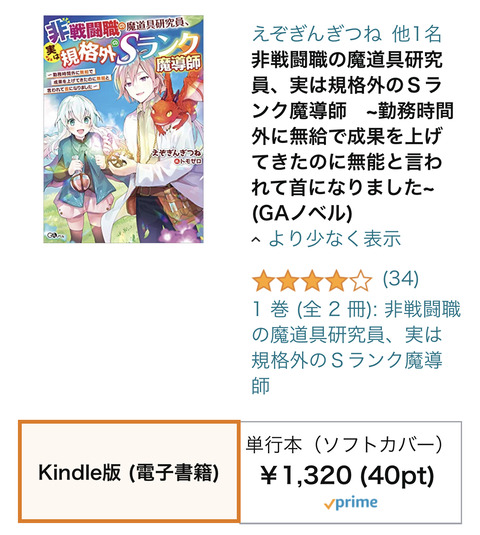Click the (GAノベル) label in the title
Viewport: 480px width, 535px height.
click(x=302, y=213)
